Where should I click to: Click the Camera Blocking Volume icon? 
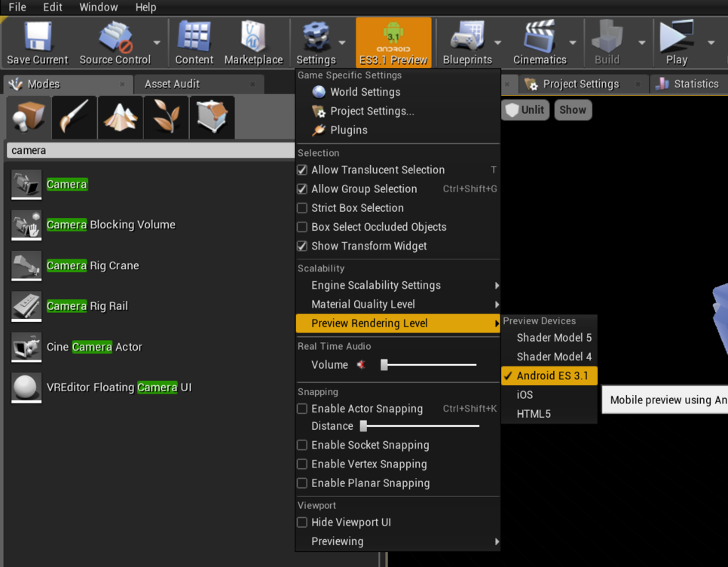(x=26, y=225)
